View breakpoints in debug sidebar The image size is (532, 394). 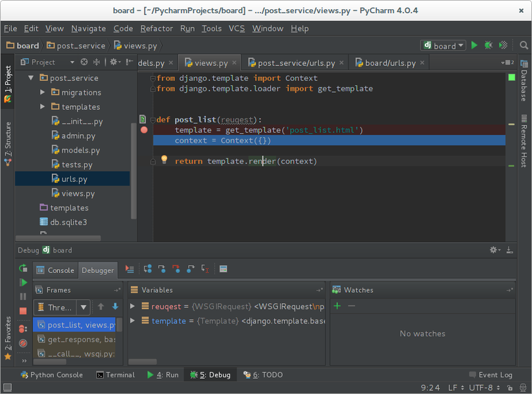pyautogui.click(x=23, y=329)
